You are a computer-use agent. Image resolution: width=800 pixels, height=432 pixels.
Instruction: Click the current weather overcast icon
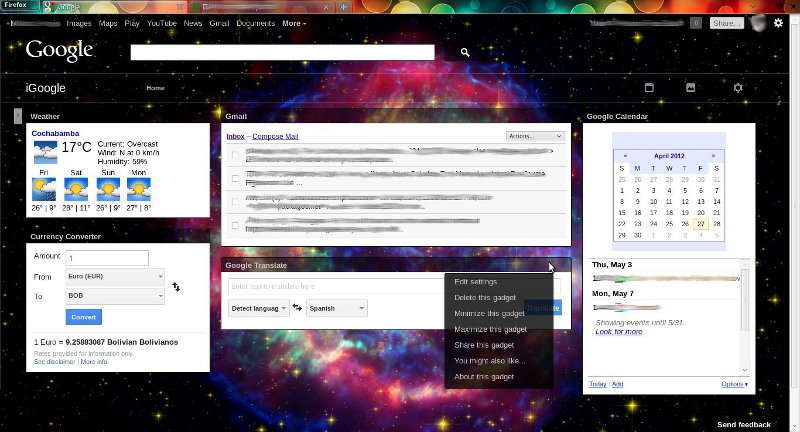click(x=45, y=151)
